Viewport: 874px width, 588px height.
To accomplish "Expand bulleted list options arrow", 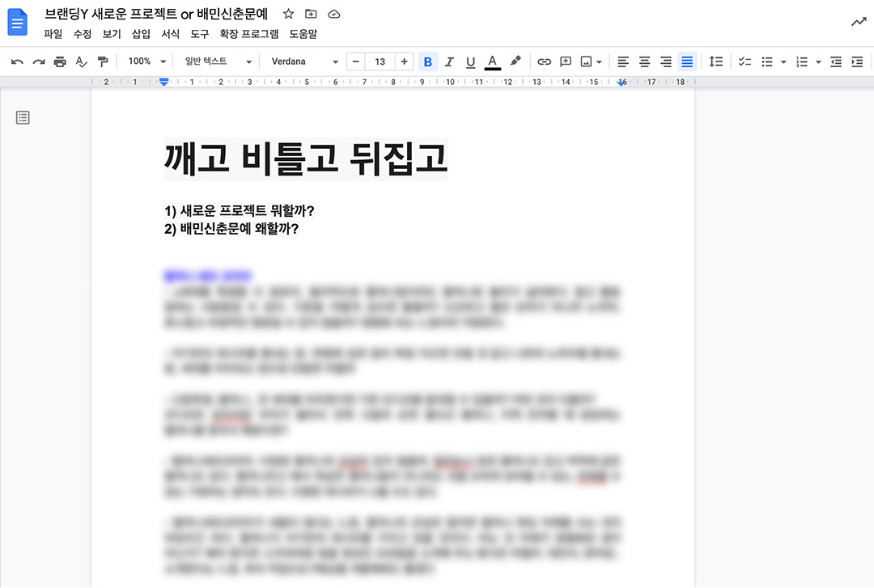I will pos(783,61).
